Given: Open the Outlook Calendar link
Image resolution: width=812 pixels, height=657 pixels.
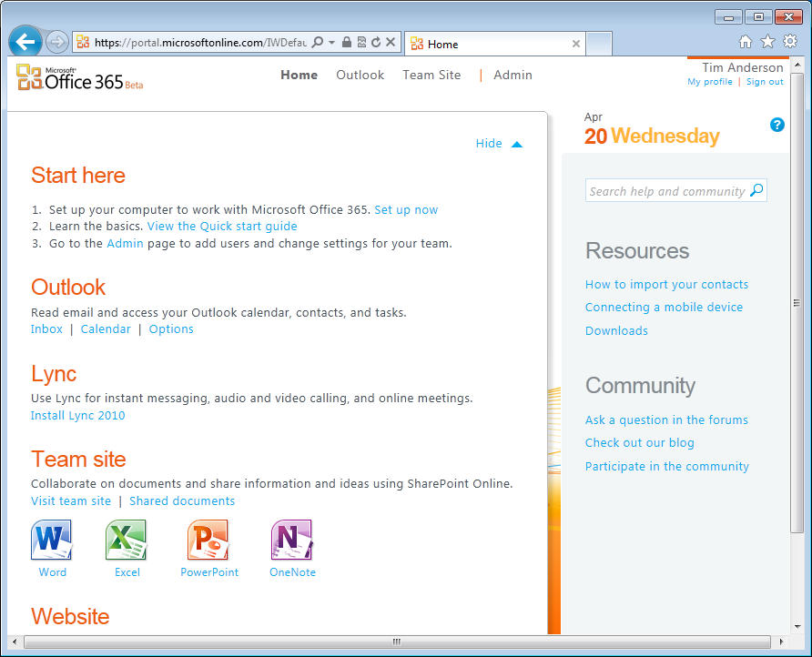Looking at the screenshot, I should (106, 329).
